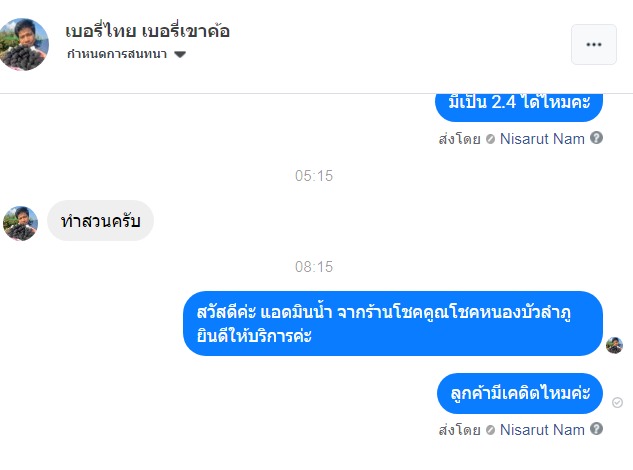Click the small seen avatar beside the greeting message
The image size is (633, 470).
(x=614, y=345)
